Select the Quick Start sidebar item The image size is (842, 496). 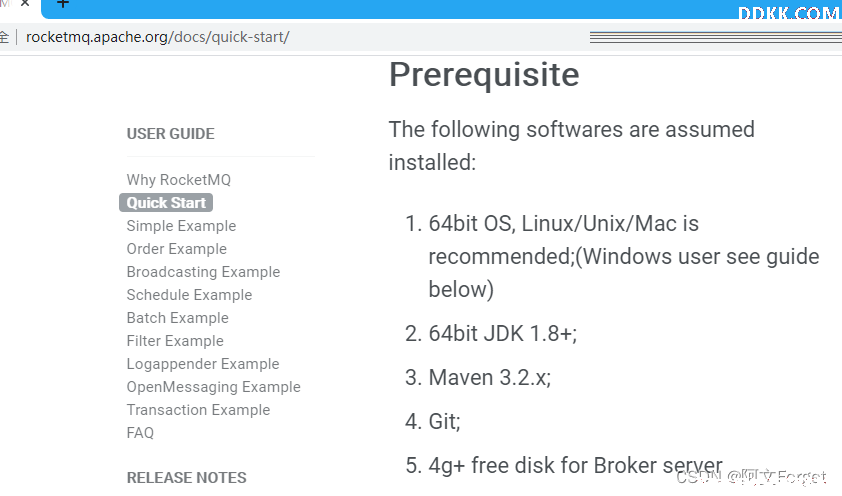166,202
